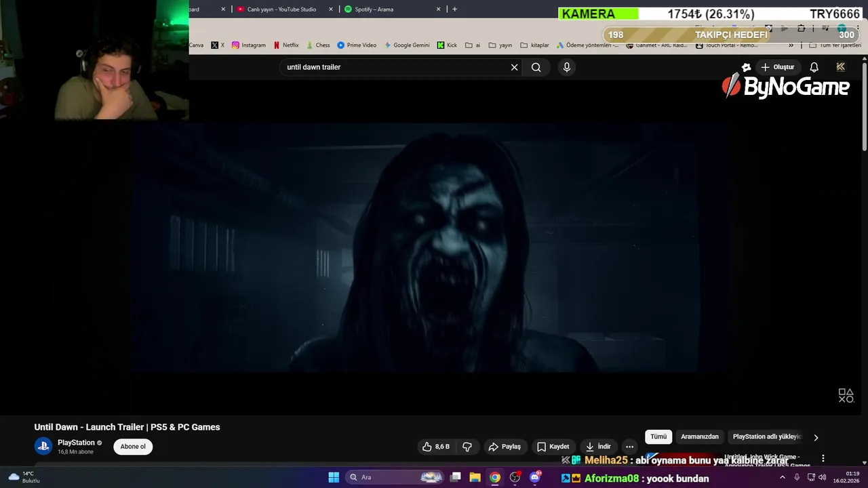Click the İndir download button
Image resolution: width=868 pixels, height=488 pixels.
[598, 447]
